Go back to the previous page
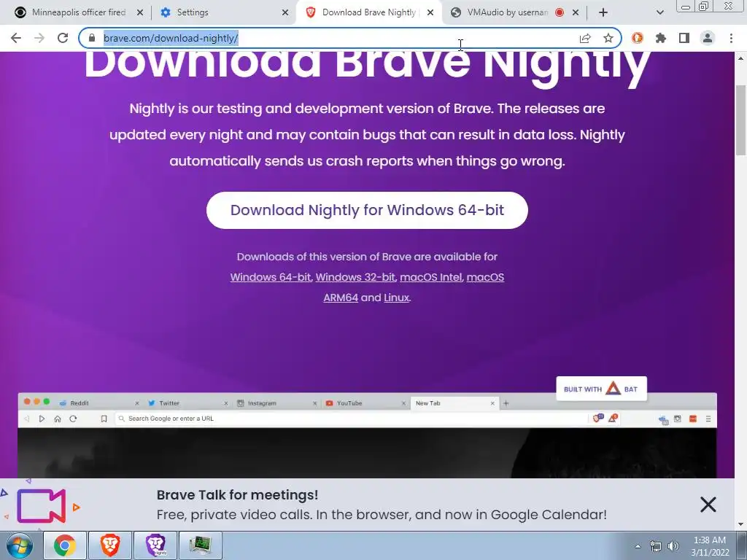Screen dimensions: 747x560 coord(16,38)
